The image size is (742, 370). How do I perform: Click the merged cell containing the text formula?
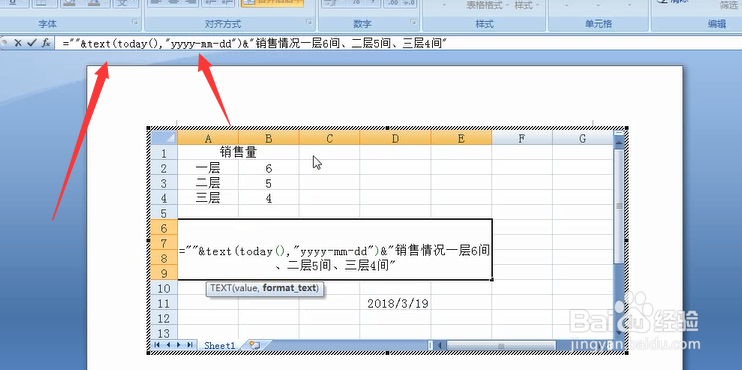(335, 250)
